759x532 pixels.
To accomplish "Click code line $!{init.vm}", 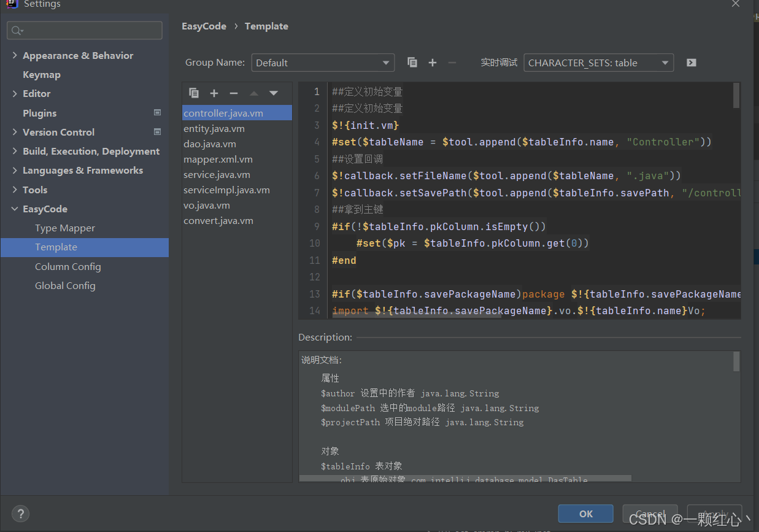I will [x=366, y=125].
